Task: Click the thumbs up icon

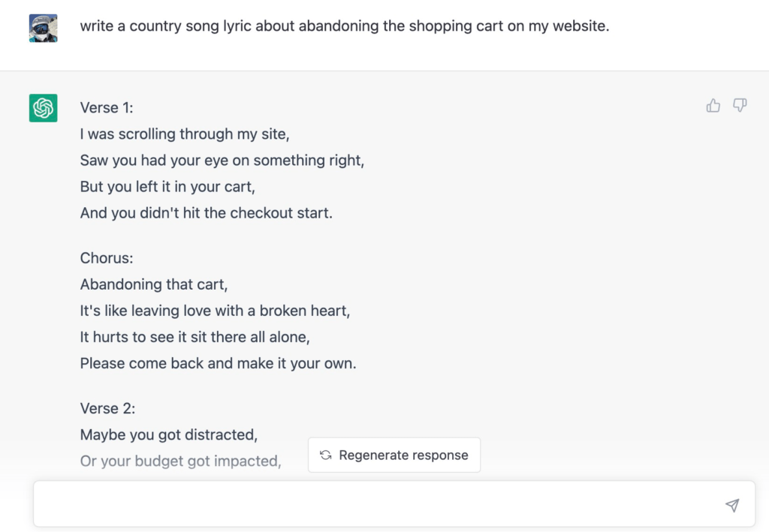Action: tap(713, 106)
